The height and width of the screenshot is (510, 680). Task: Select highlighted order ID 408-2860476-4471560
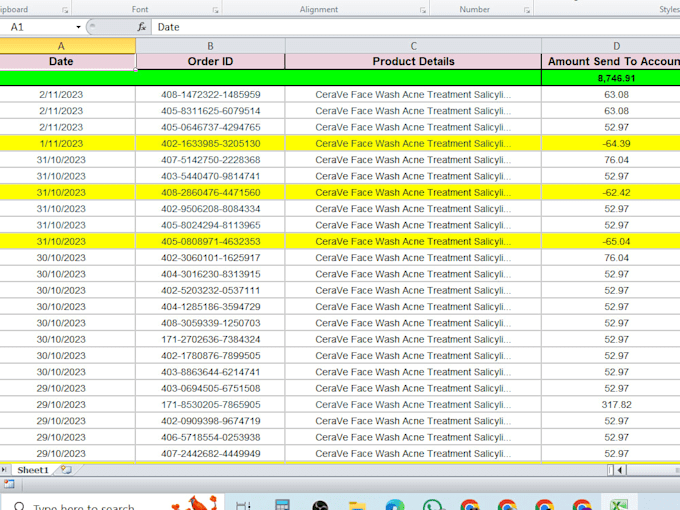pyautogui.click(x=210, y=193)
